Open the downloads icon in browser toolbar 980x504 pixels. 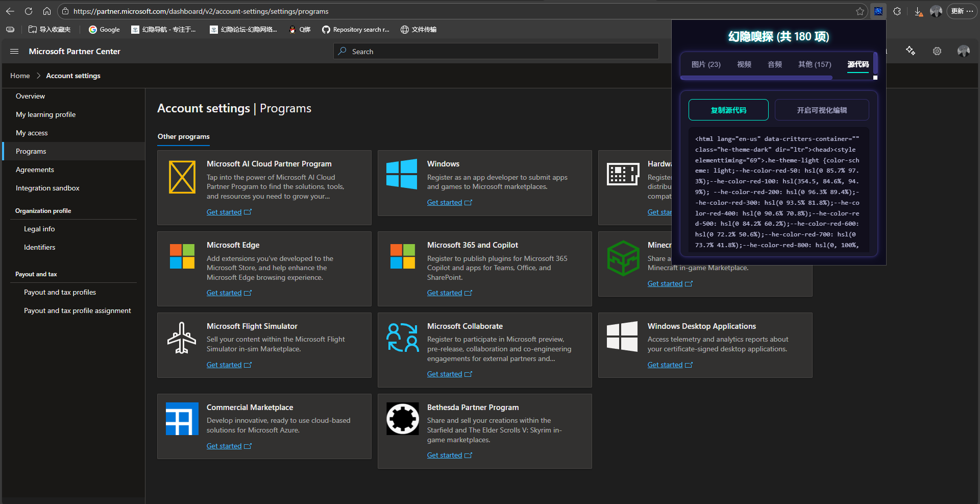click(x=918, y=11)
